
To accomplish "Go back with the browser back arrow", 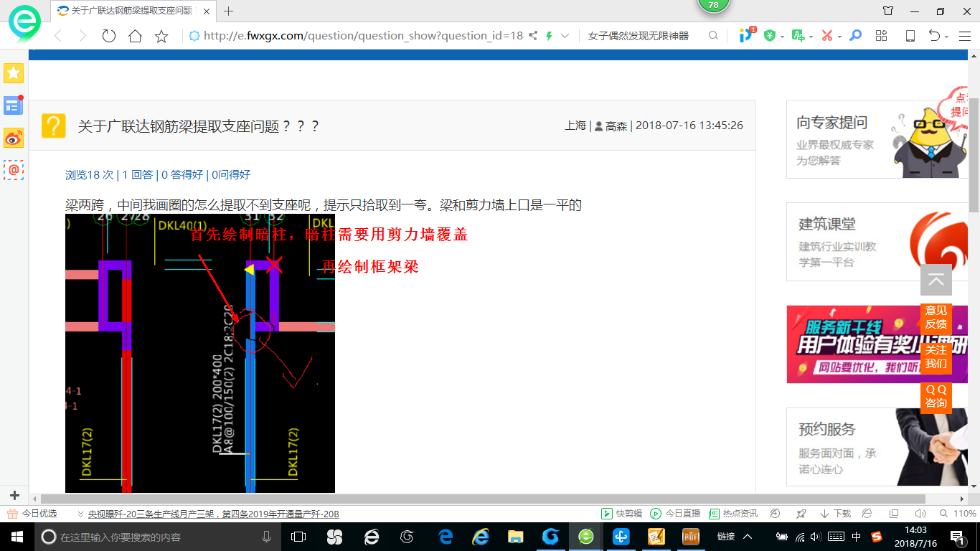I will pos(58,36).
